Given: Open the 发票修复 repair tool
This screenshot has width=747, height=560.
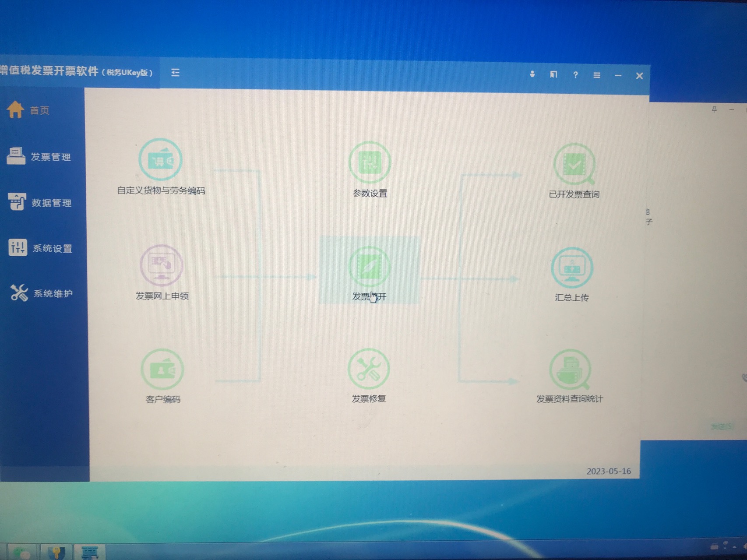Looking at the screenshot, I should pos(369,369).
